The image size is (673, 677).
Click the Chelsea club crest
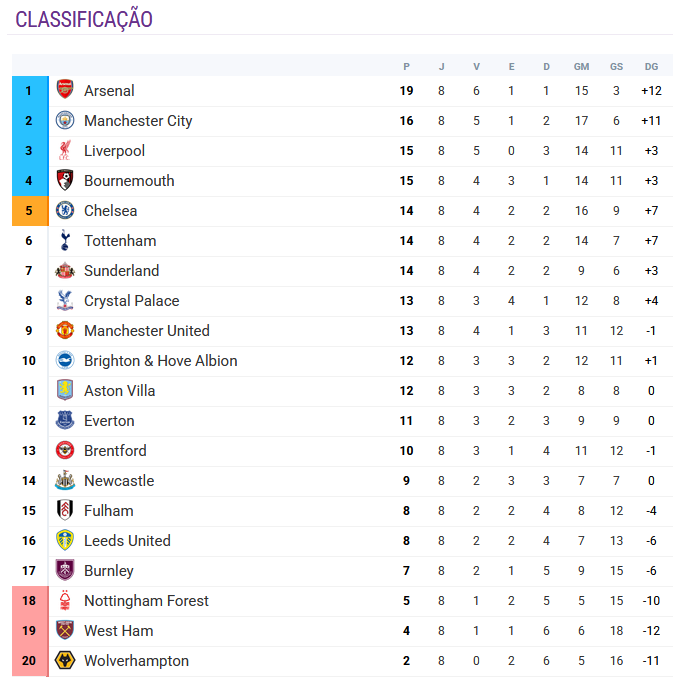(x=65, y=210)
